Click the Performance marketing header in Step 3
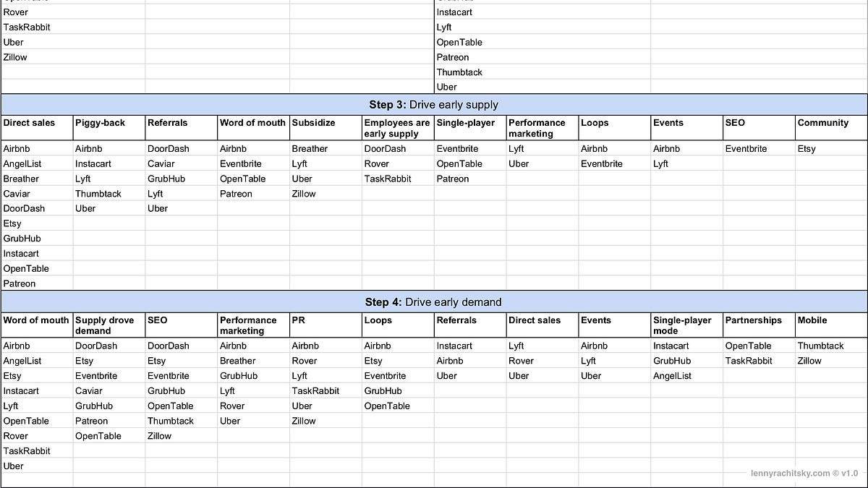Viewport: 868px width, 488px height. [x=542, y=128]
